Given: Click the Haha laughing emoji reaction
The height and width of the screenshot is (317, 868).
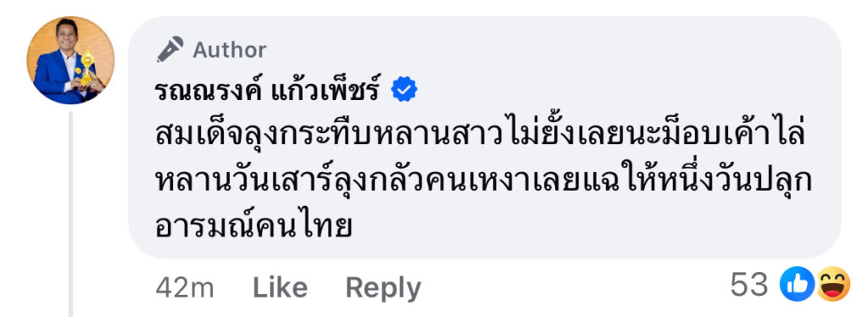Looking at the screenshot, I should (832, 284).
